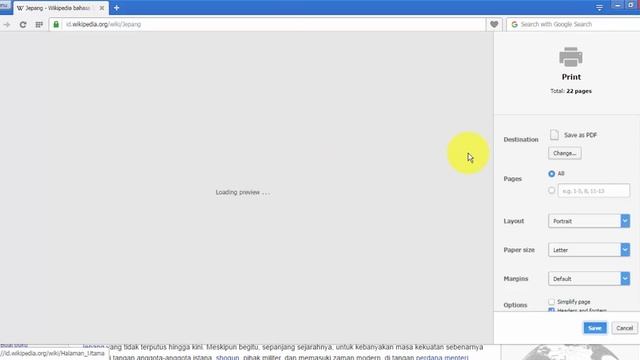
Task: Click the 'Save as PDF' destination text
Action: pyautogui.click(x=580, y=135)
